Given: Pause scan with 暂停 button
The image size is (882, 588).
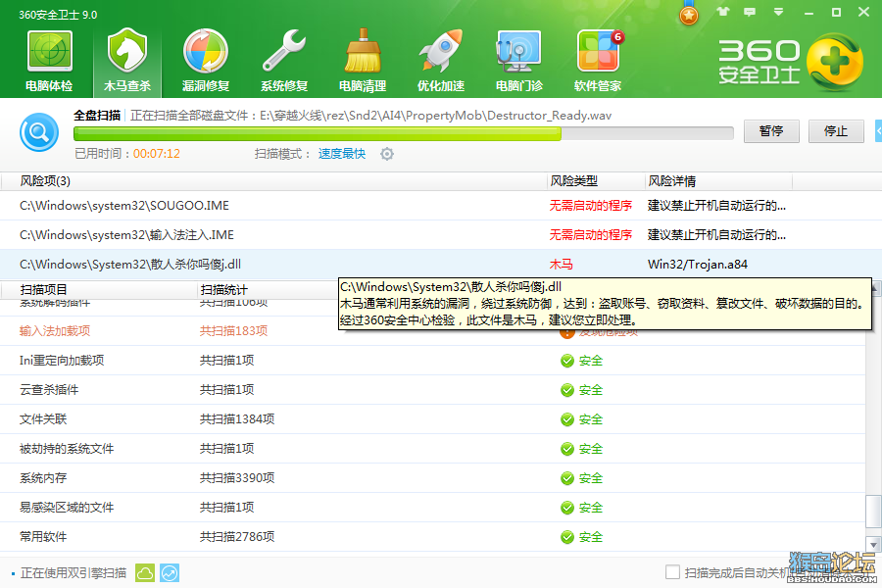Looking at the screenshot, I should [x=771, y=131].
